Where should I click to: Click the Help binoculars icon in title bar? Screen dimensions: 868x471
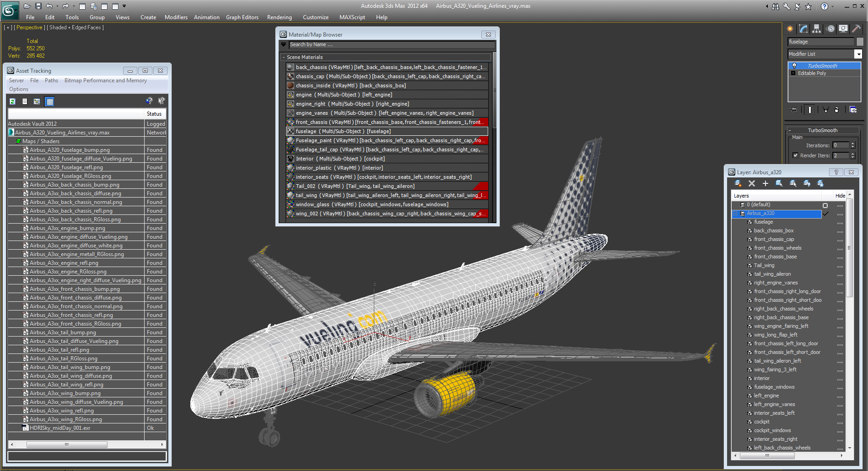coord(776,6)
